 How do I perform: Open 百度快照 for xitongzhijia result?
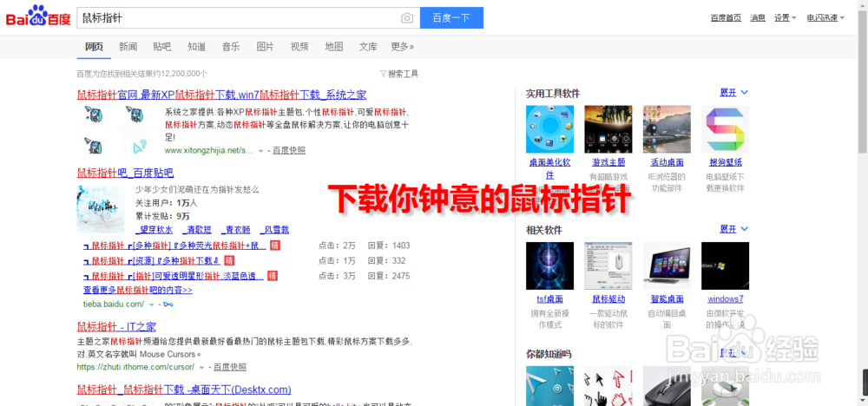click(289, 150)
